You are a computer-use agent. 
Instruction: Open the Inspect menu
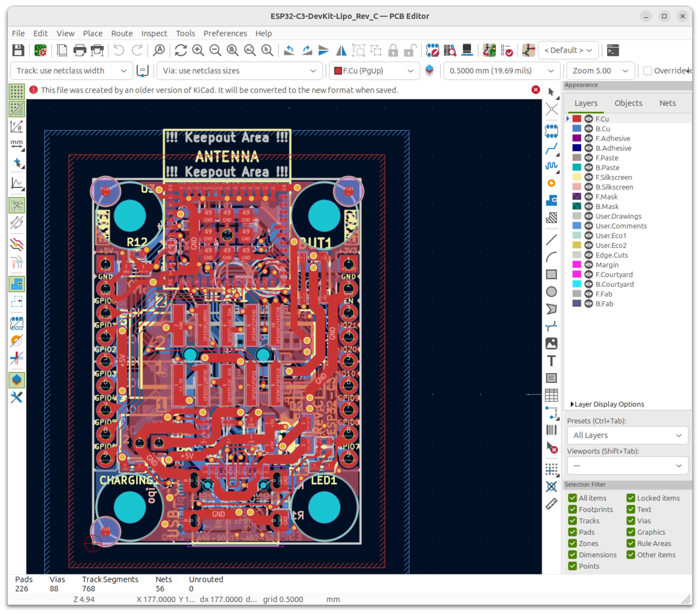(x=154, y=33)
